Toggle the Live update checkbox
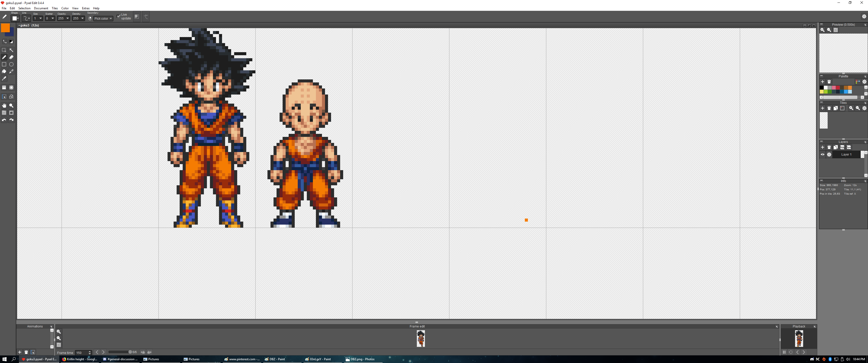Image resolution: width=868 pixels, height=363 pixels. click(119, 16)
